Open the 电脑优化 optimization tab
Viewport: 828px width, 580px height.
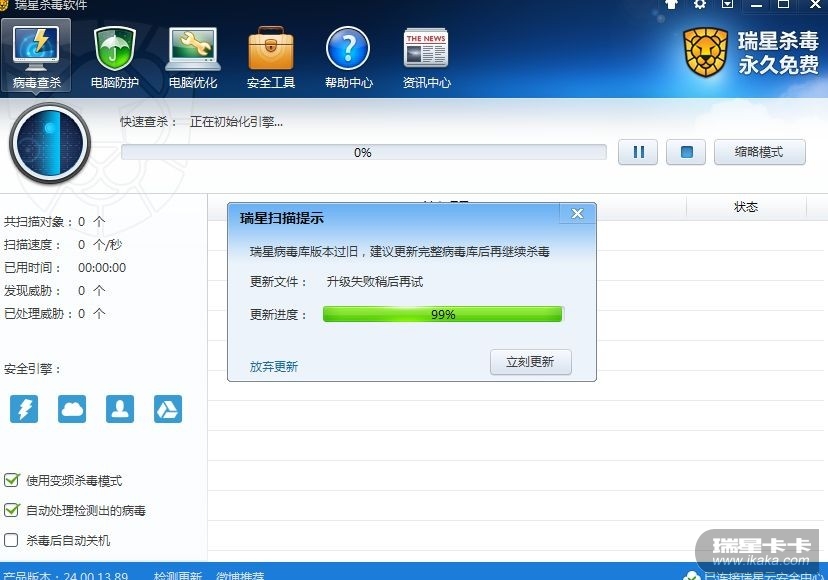193,57
